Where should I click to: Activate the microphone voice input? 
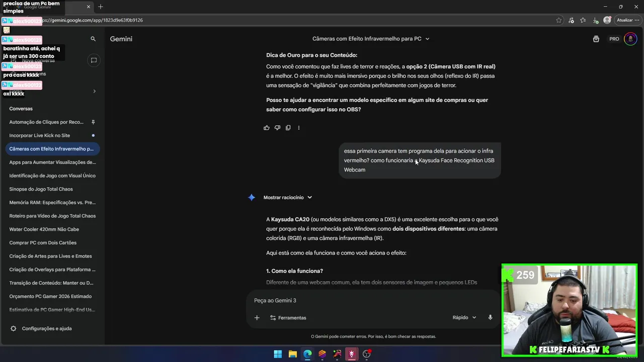click(490, 318)
